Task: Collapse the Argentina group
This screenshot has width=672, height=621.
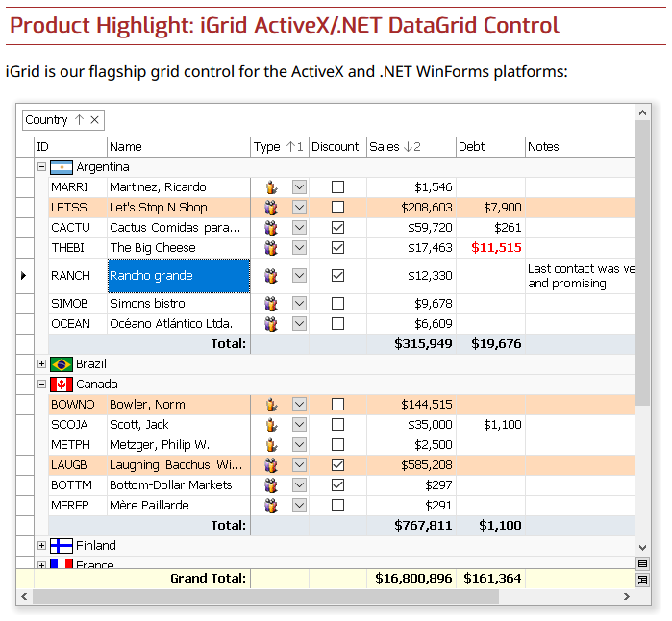Action: pyautogui.click(x=41, y=167)
